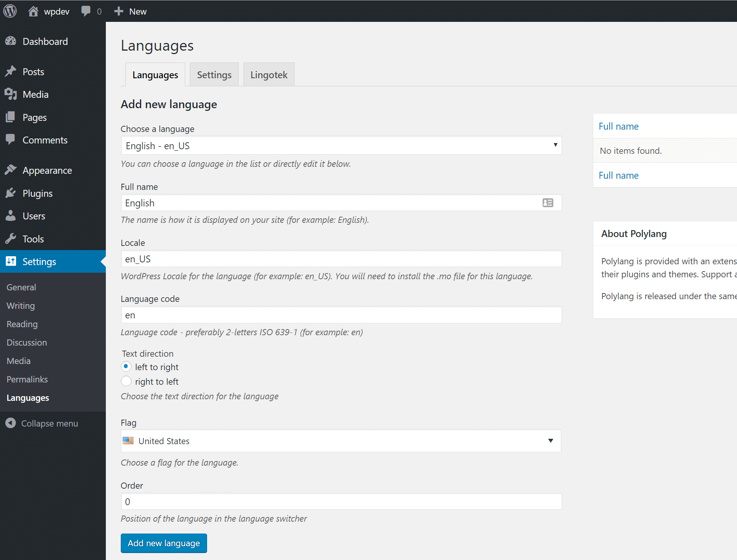Viewport: 737px width, 560px height.
Task: Expand the Flag dropdown for United States
Action: [x=551, y=441]
